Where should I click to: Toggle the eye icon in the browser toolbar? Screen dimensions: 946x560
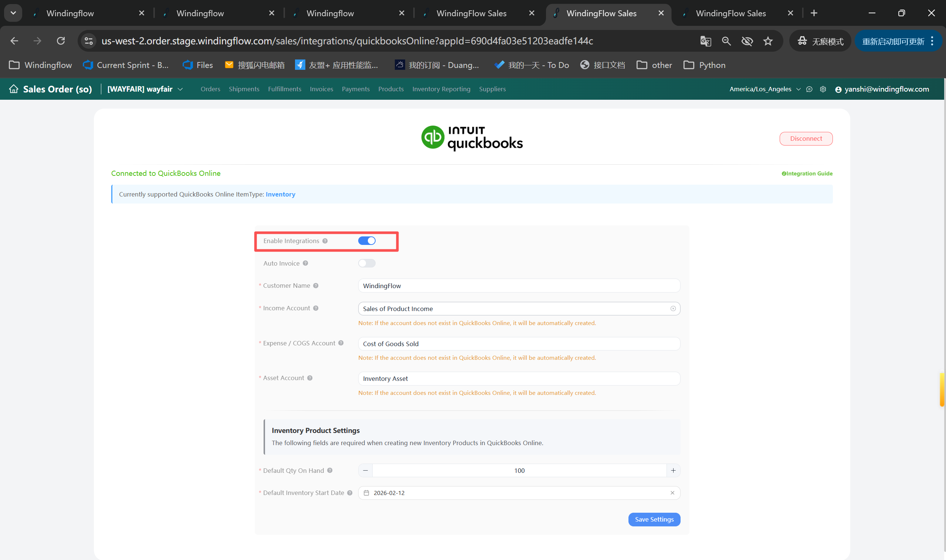(x=747, y=41)
